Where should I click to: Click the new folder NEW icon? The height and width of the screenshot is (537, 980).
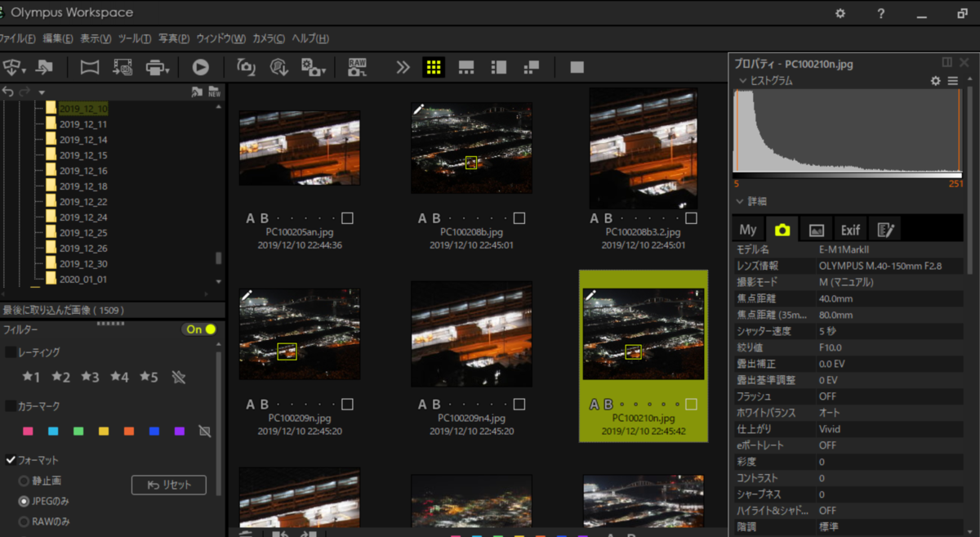pyautogui.click(x=215, y=92)
